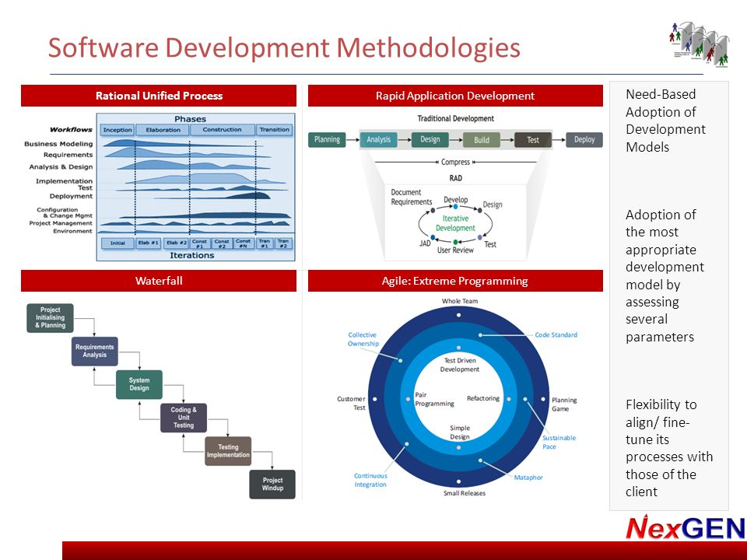Click the Requirements Analysis waterfall box
Viewport: 747px width, 560px height.
pos(94,351)
